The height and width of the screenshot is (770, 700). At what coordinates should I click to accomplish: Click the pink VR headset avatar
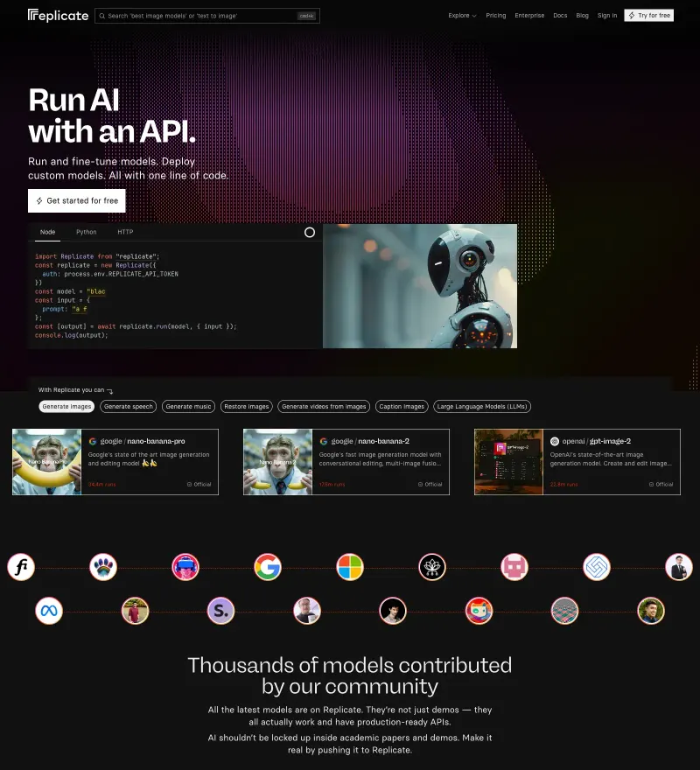click(x=185, y=567)
